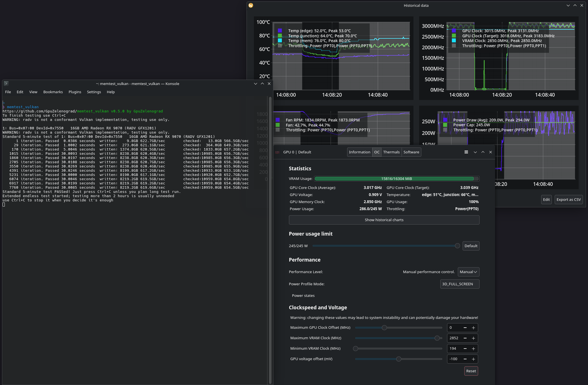Click Export as CSV button
The height and width of the screenshot is (385, 588).
(569, 200)
